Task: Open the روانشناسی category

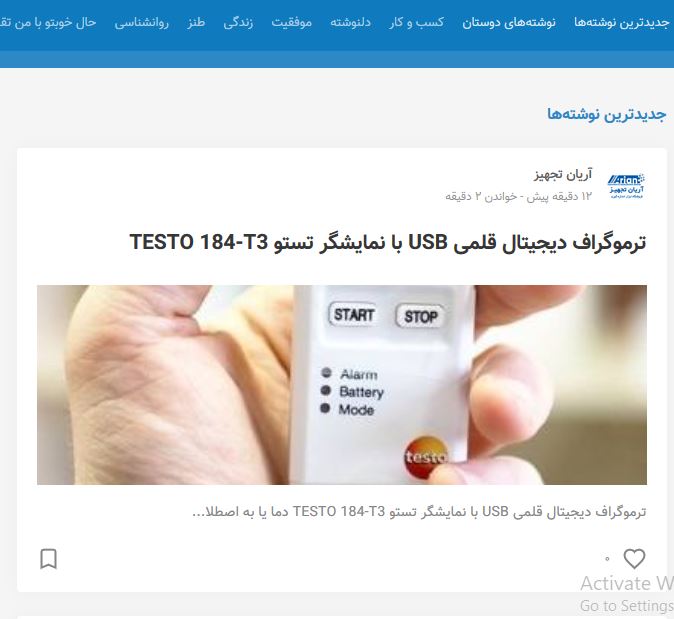Action: click(141, 22)
